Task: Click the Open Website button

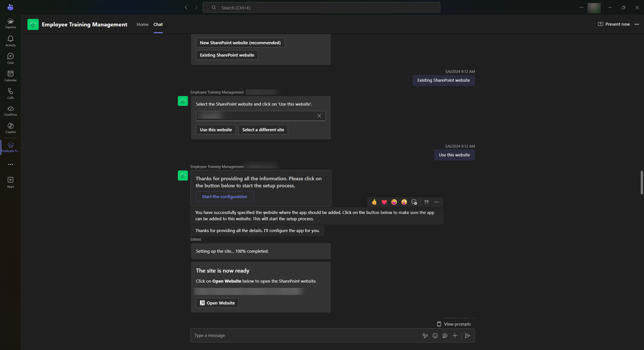Action: (217, 303)
